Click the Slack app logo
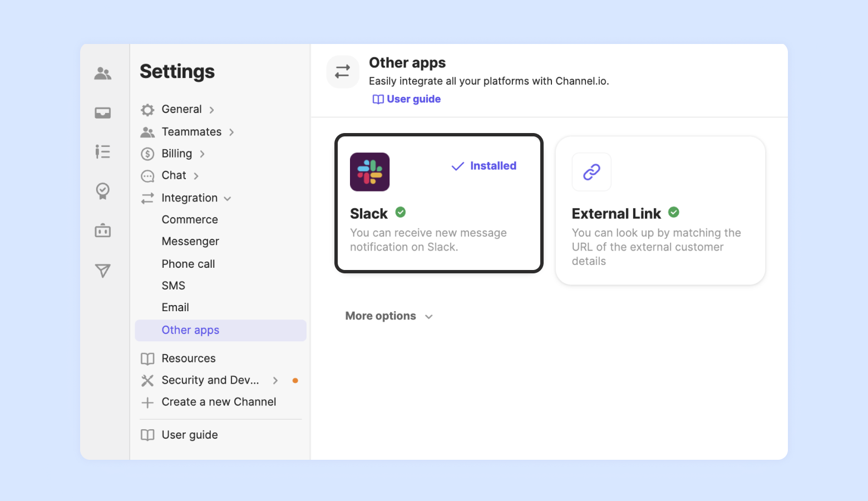Screen dimensions: 868x501 tap(369, 172)
